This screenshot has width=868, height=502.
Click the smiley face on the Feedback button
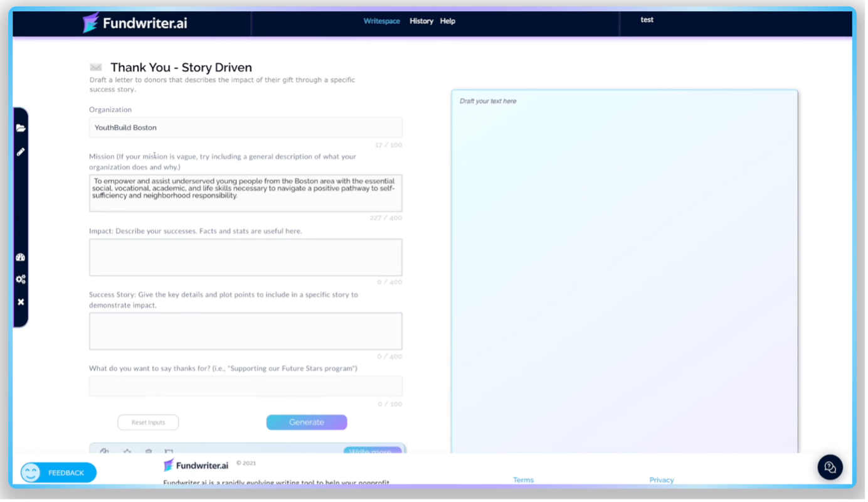[x=31, y=473]
